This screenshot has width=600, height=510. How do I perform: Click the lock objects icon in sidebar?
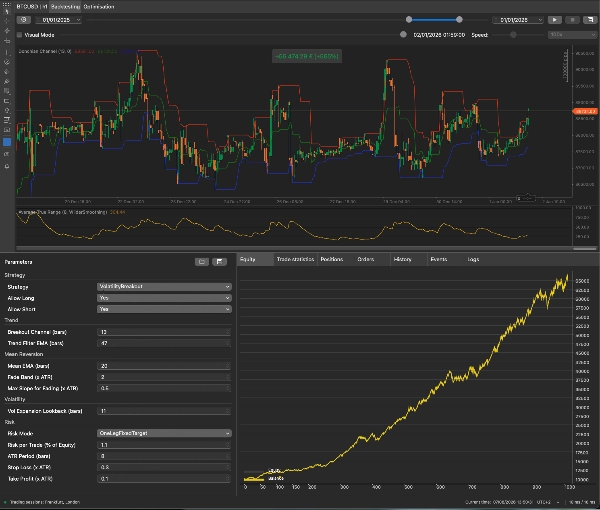[x=7, y=166]
